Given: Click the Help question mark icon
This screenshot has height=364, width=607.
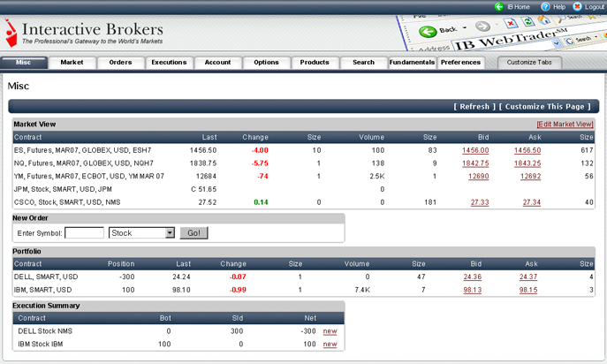Looking at the screenshot, I should coord(545,6).
